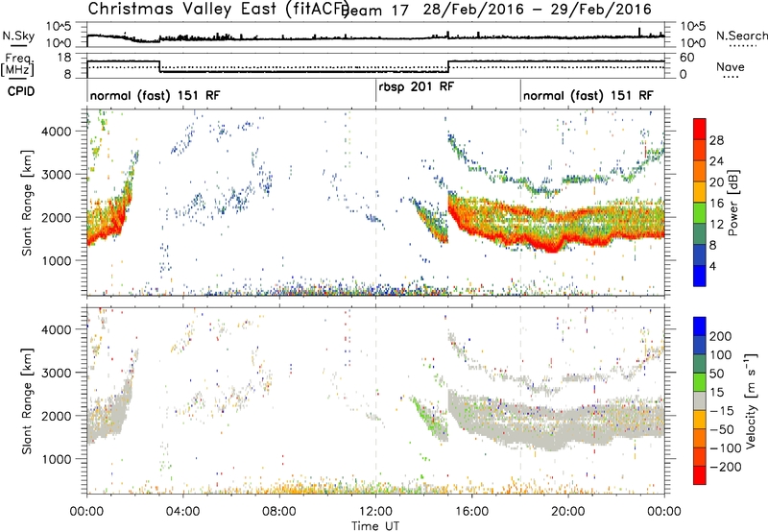The height and width of the screenshot is (532, 768).
Task: Click the 'Velocity [m s-1]' color bar label
Action: (x=750, y=401)
